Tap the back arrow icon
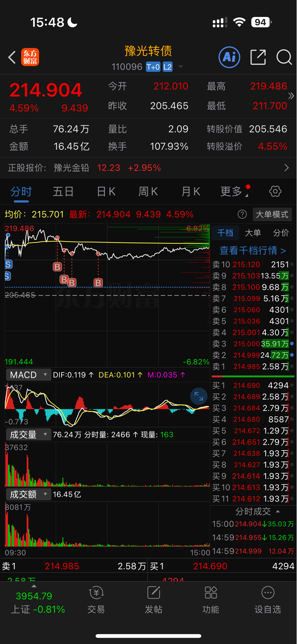This screenshot has width=297, height=644. tap(12, 58)
